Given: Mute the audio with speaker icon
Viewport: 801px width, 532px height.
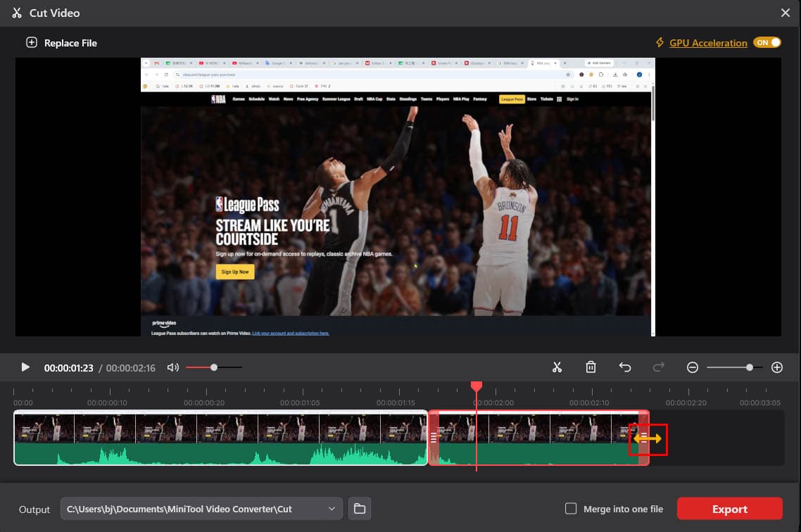Looking at the screenshot, I should click(x=172, y=367).
